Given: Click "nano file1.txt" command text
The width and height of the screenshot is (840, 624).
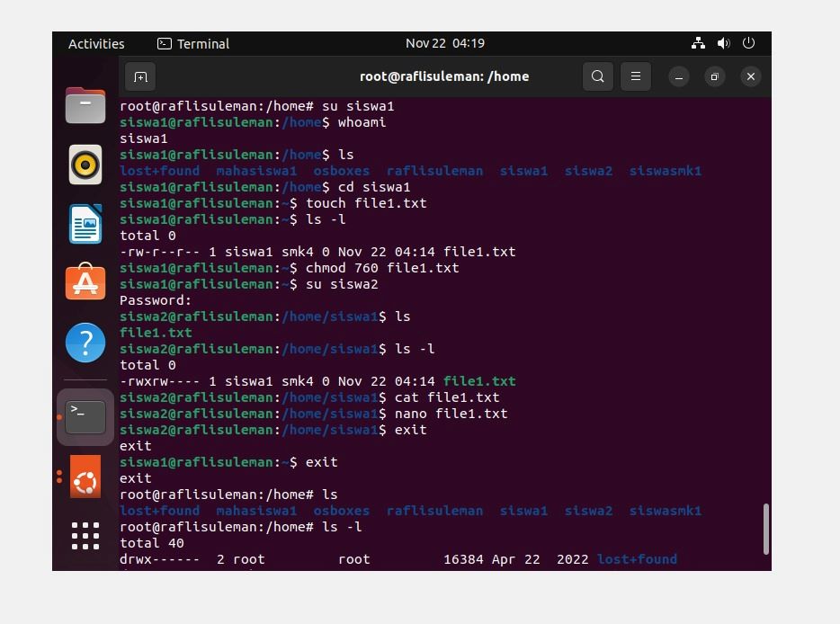Looking at the screenshot, I should pos(451,414).
